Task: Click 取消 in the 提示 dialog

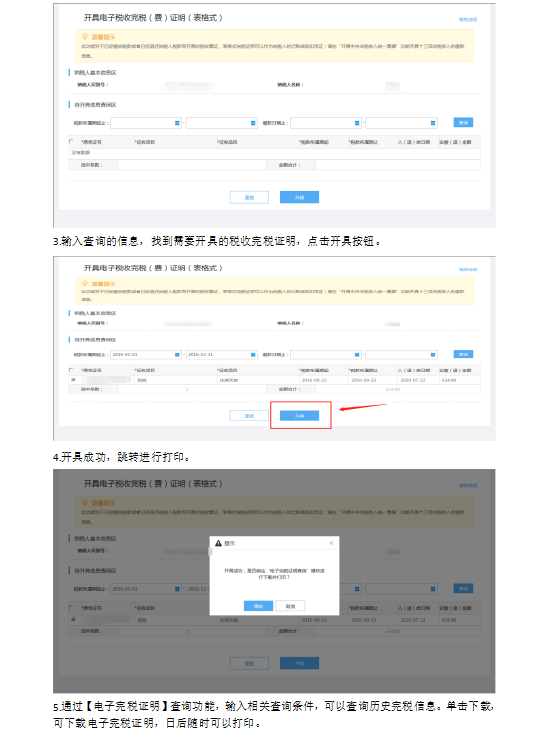Action: click(290, 606)
